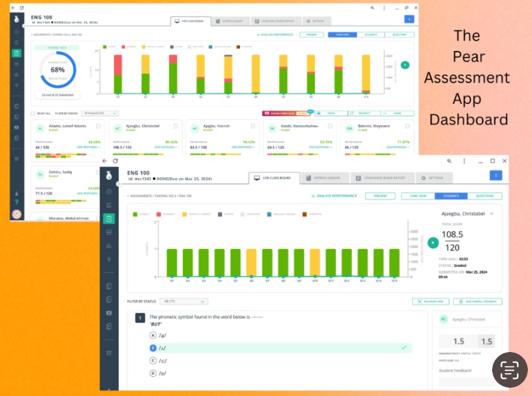The image size is (532, 396).
Task: Click the red Incorrect legend swatch in front window
Action: pos(159,214)
